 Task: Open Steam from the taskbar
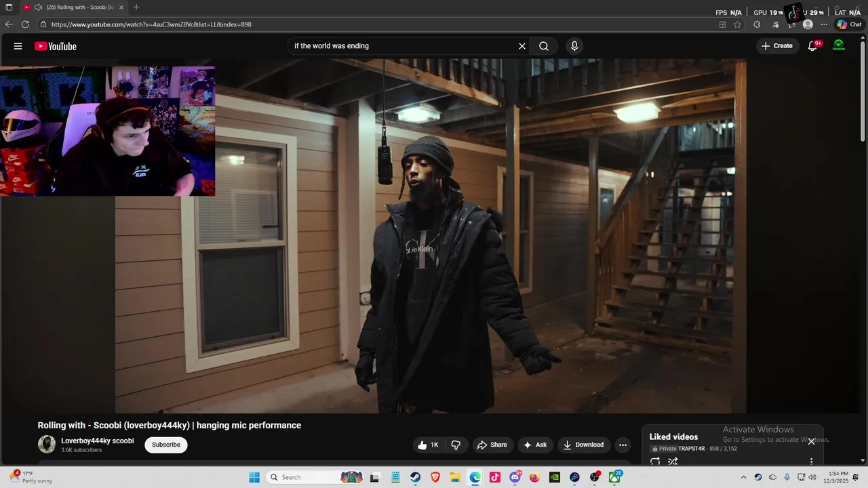click(x=415, y=477)
